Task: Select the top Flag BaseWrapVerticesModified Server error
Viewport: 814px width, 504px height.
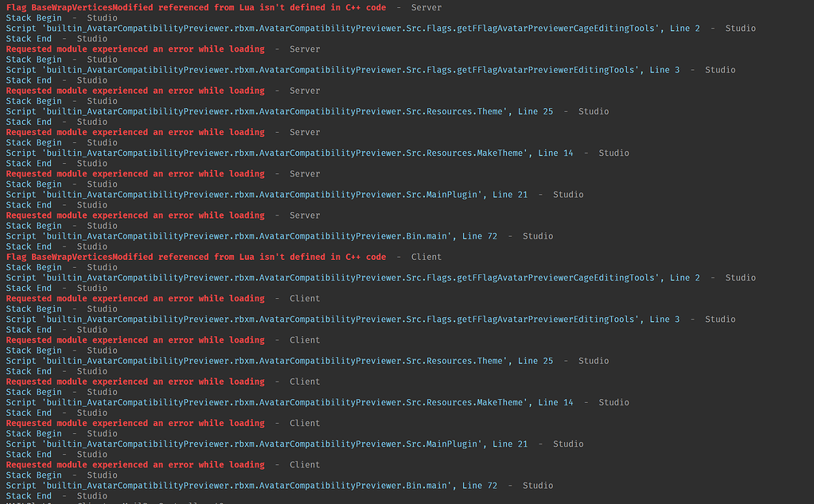Action: tap(191, 7)
